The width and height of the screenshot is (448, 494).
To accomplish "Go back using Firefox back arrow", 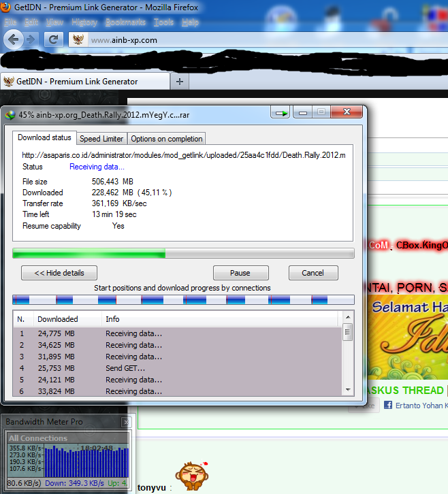I will click(13, 39).
